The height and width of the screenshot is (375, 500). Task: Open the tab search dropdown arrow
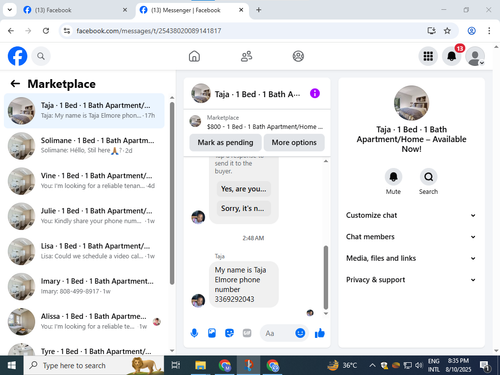10,10
